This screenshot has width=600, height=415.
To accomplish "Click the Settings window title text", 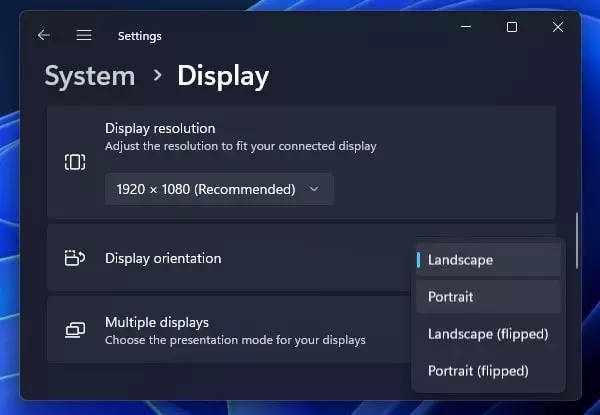I will pyautogui.click(x=140, y=36).
